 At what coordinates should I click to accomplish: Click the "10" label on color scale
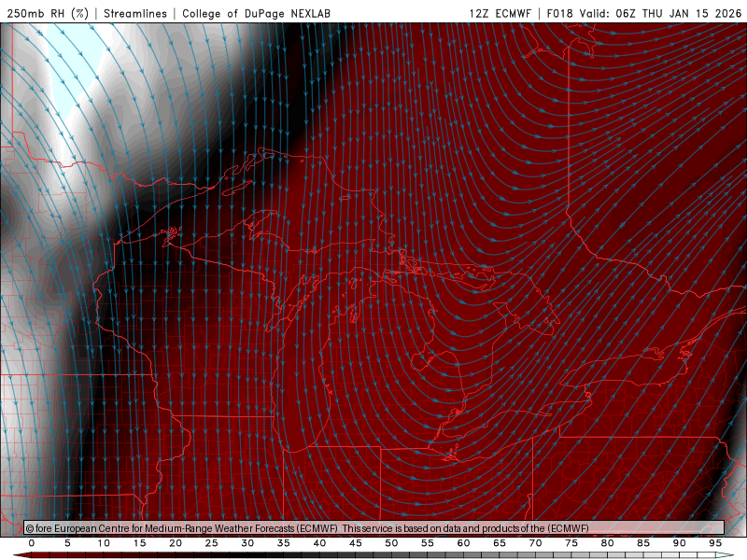point(104,543)
